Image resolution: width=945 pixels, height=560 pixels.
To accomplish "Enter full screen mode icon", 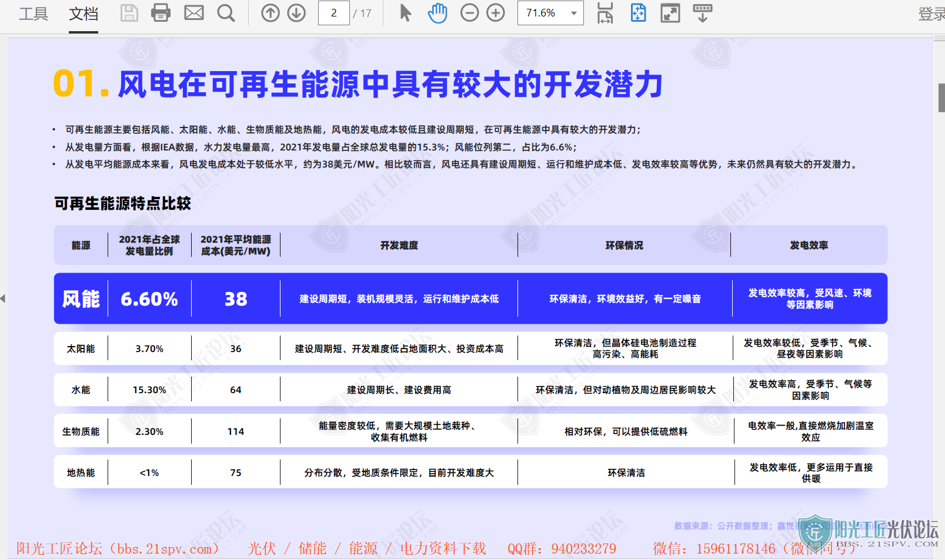I will (670, 13).
